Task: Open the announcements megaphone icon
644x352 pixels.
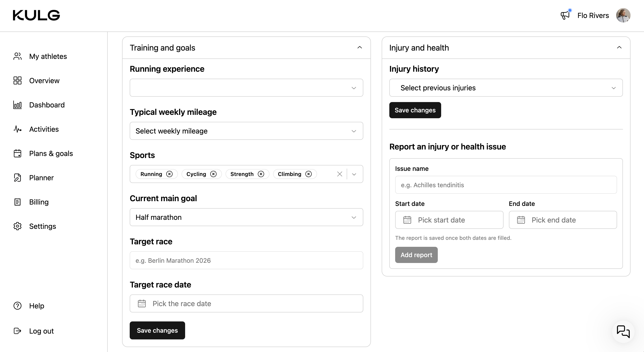Action: (x=565, y=15)
